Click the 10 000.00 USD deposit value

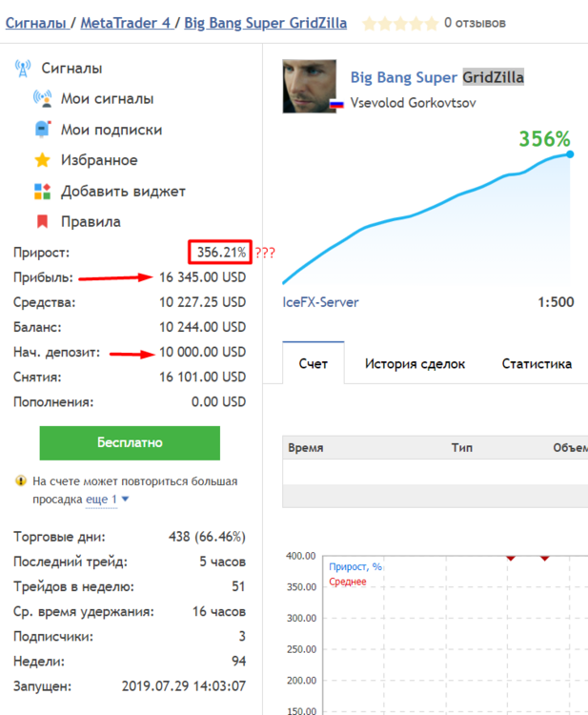[x=202, y=352]
